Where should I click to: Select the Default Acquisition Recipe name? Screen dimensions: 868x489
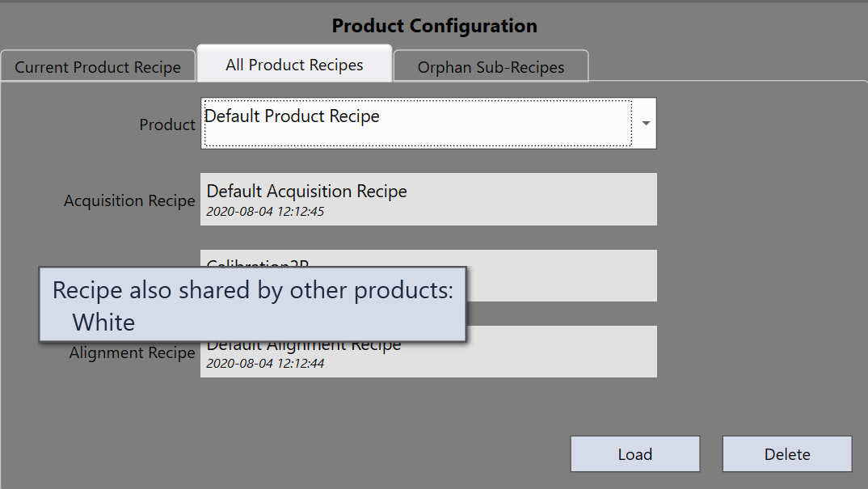306,192
